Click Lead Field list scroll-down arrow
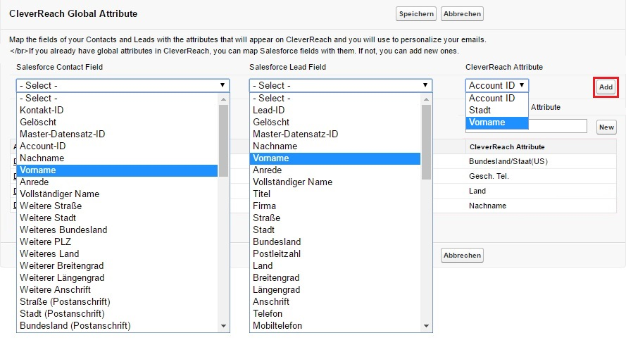 427,326
